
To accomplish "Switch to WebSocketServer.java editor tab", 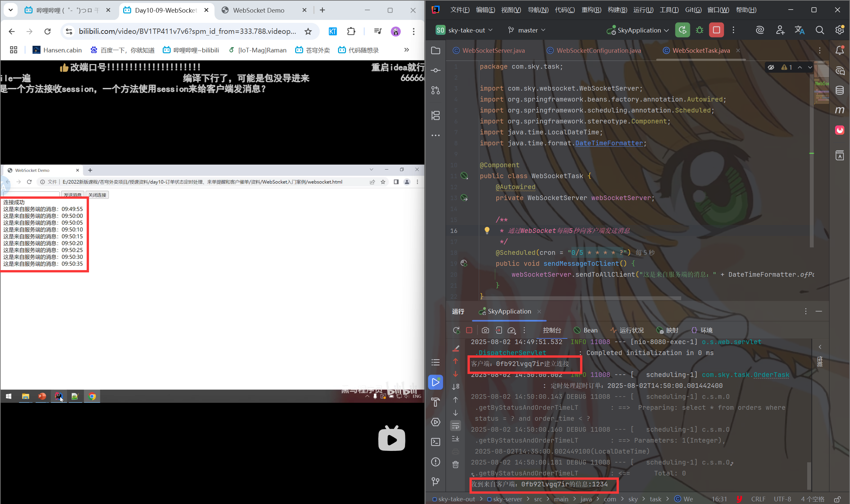I will [x=493, y=51].
